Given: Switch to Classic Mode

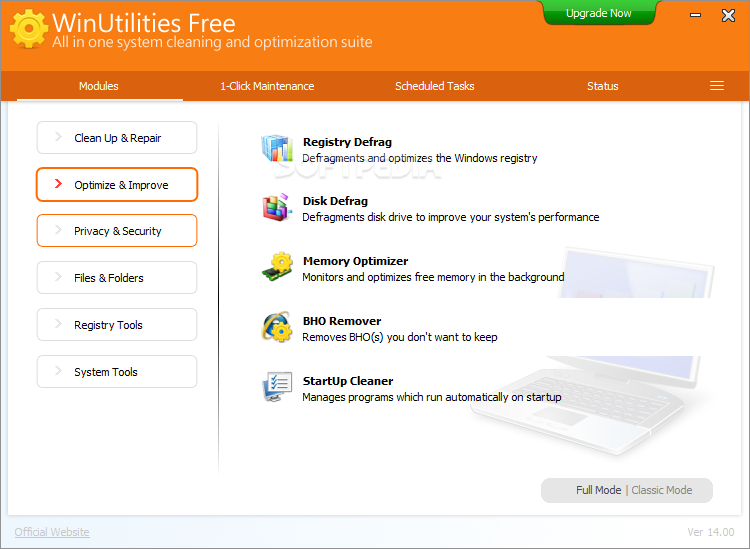Looking at the screenshot, I should pos(662,490).
